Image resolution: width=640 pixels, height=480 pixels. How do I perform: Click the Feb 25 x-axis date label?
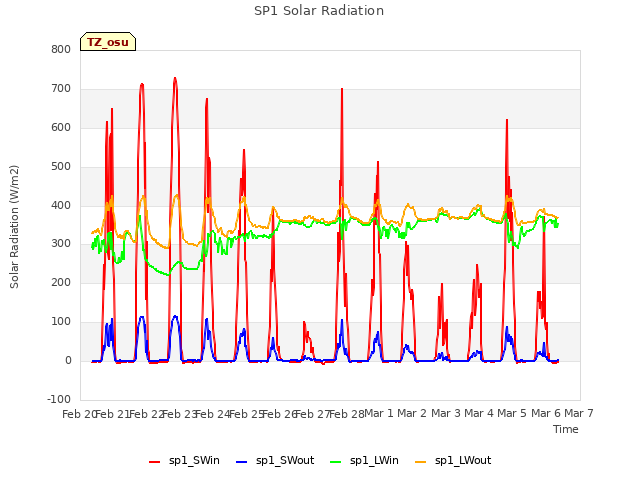[x=246, y=414]
